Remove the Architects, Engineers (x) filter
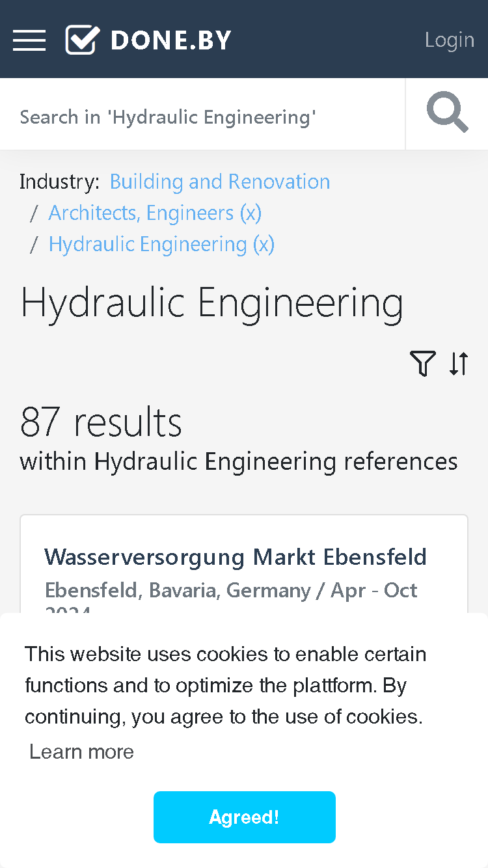 (155, 213)
